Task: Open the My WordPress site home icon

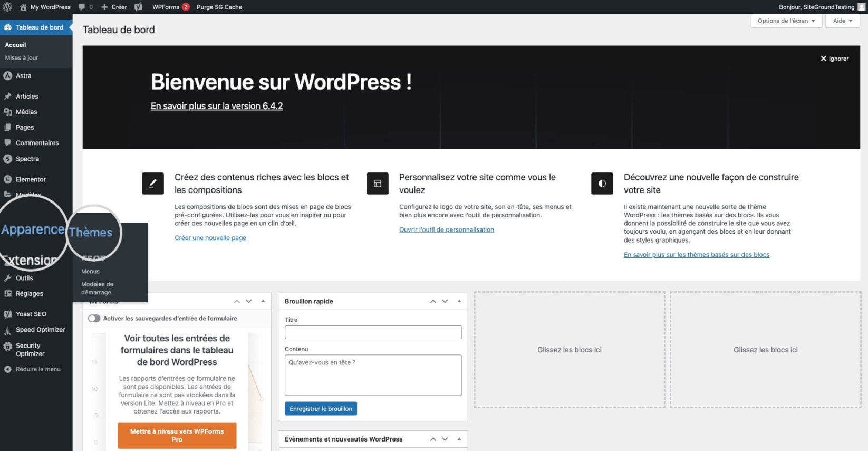Action: point(23,7)
